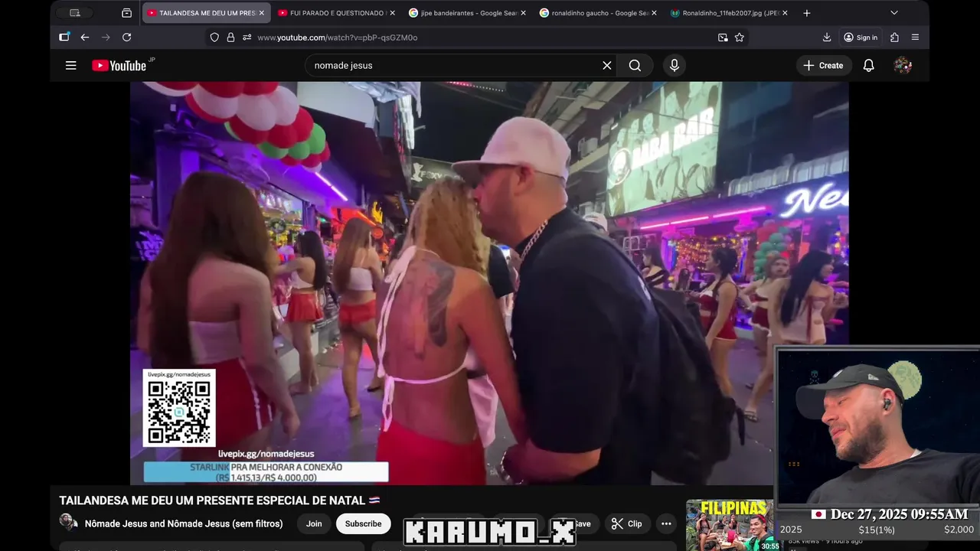Viewport: 980px width, 551px height.
Task: Open the Nômade Jesus channel avatar
Action: 69,523
